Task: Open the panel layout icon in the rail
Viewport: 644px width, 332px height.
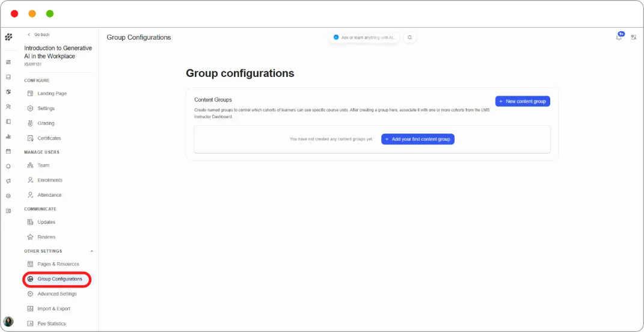Action: pos(8,121)
